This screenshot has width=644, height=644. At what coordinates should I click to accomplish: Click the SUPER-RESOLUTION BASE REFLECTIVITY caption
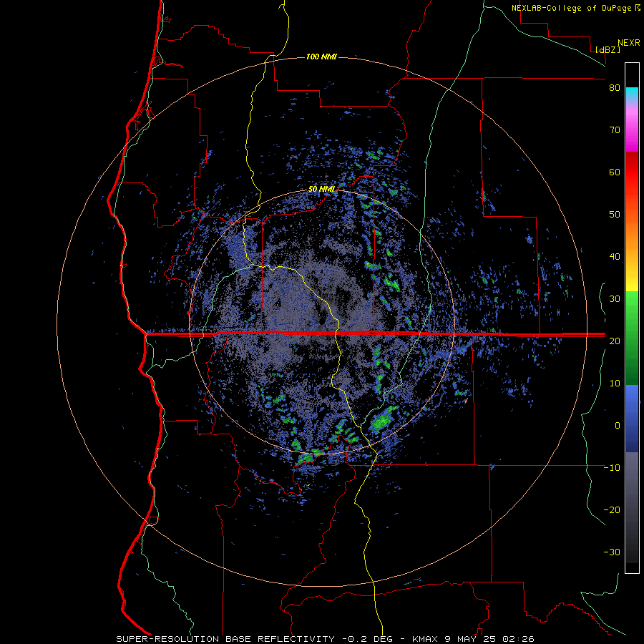click(x=225, y=639)
